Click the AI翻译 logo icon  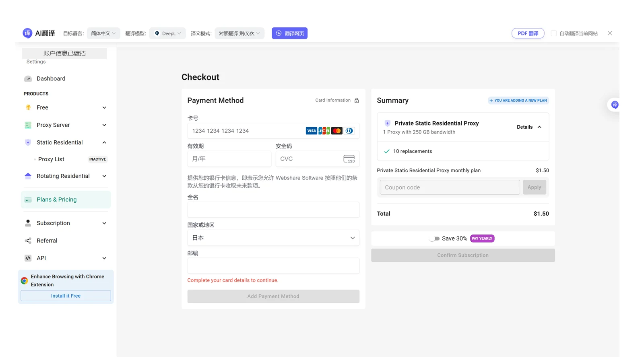(27, 33)
